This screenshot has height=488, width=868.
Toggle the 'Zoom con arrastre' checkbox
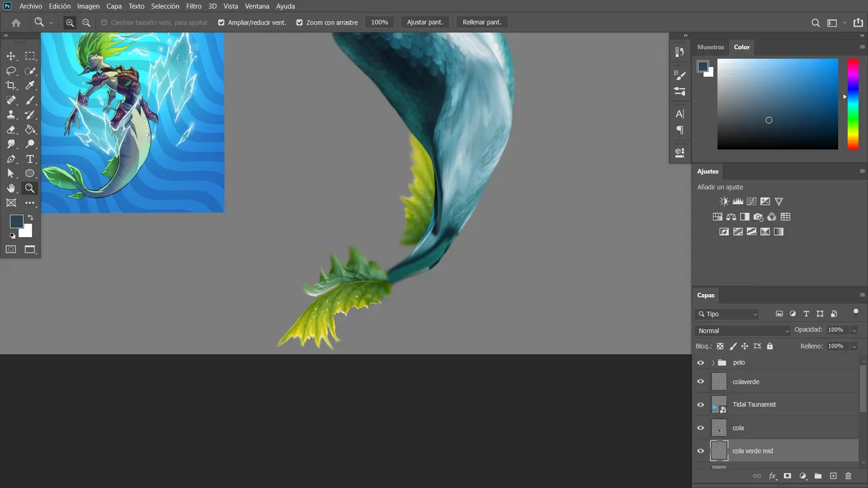pos(300,22)
